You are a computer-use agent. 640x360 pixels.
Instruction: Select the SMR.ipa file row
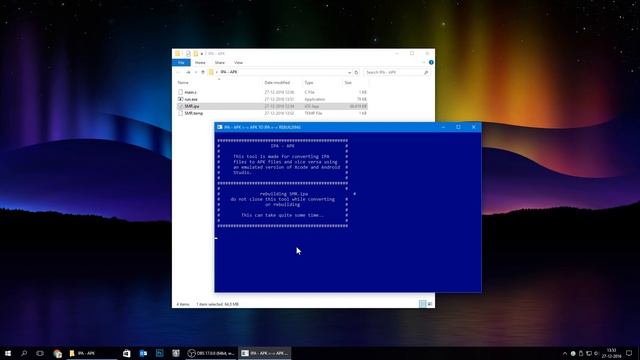[272, 106]
